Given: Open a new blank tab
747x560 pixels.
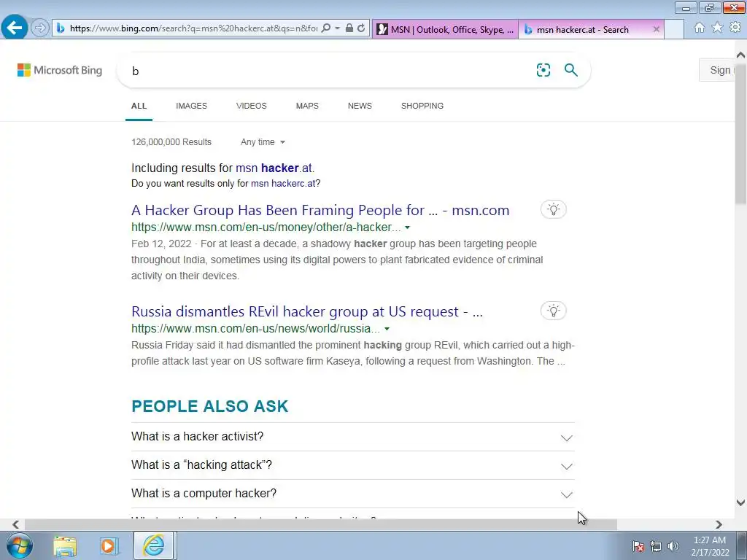Looking at the screenshot, I should (674, 29).
